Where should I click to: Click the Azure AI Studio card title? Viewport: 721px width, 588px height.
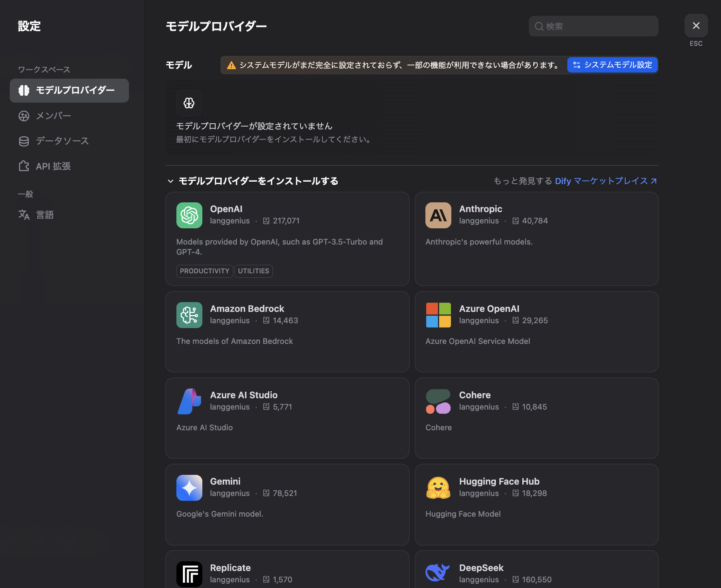coord(244,395)
